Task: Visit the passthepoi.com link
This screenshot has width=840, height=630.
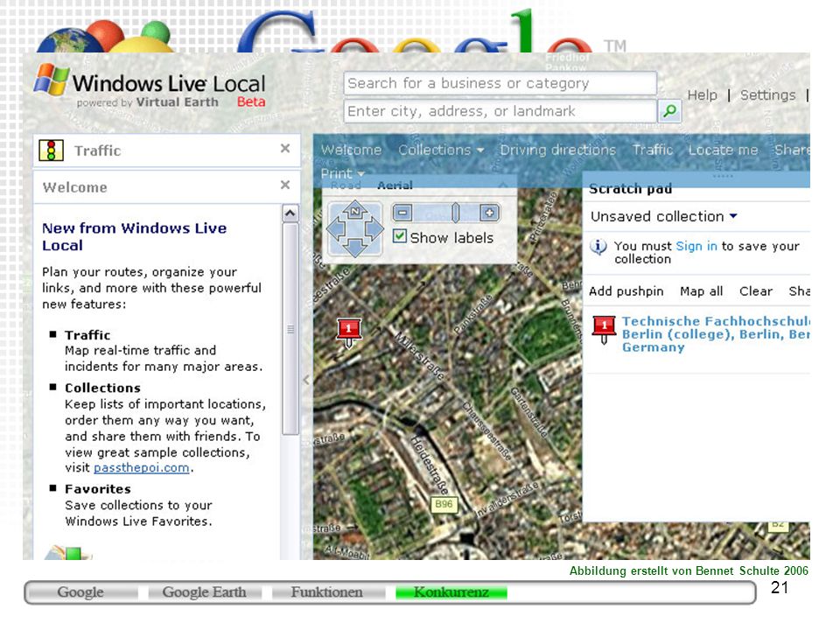Action: click(142, 467)
